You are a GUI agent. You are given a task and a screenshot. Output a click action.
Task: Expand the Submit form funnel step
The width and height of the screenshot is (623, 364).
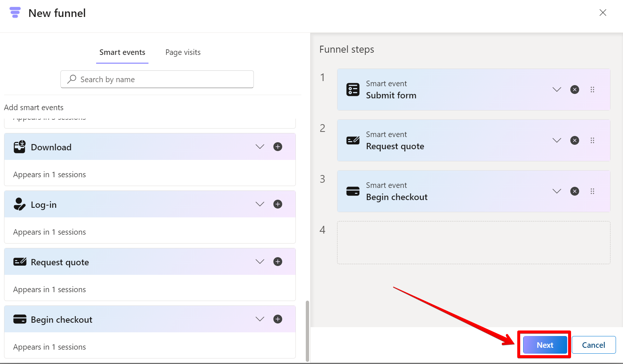tap(557, 89)
